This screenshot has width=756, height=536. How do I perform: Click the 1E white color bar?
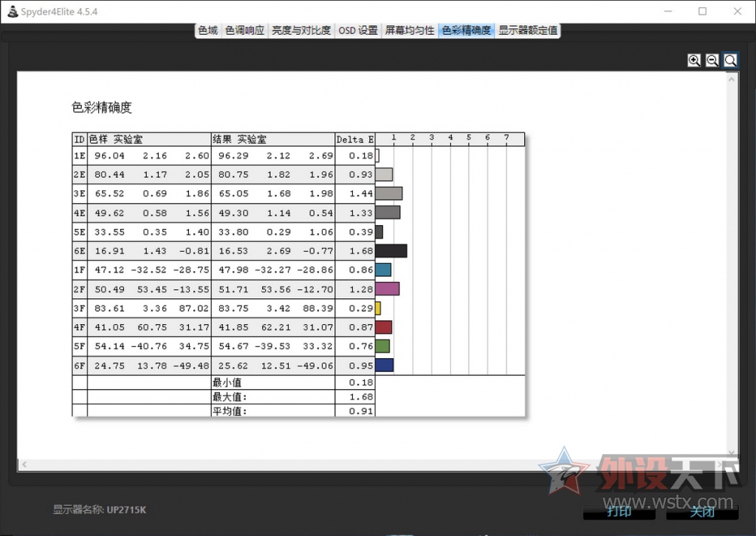pos(377,156)
